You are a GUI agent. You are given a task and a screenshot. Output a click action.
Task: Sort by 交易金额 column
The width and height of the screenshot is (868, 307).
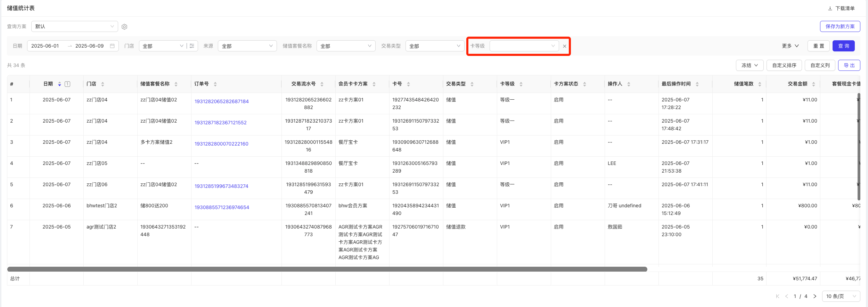coord(813,84)
